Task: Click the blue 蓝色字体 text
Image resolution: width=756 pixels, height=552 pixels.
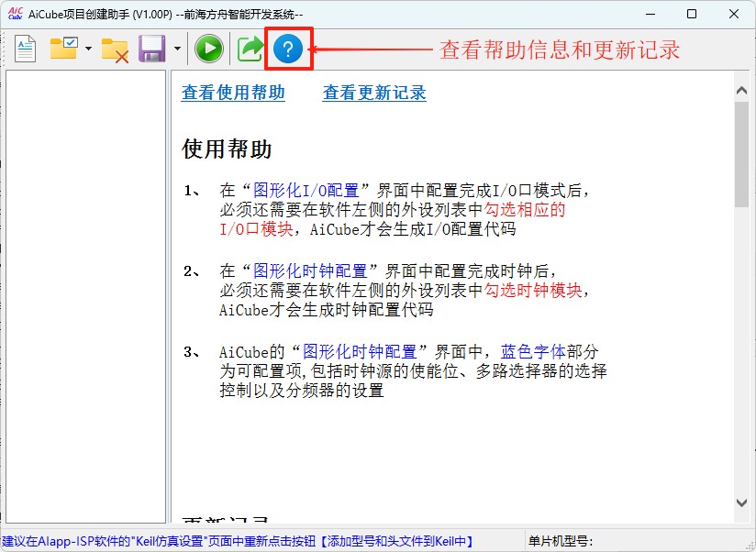Action: [533, 351]
